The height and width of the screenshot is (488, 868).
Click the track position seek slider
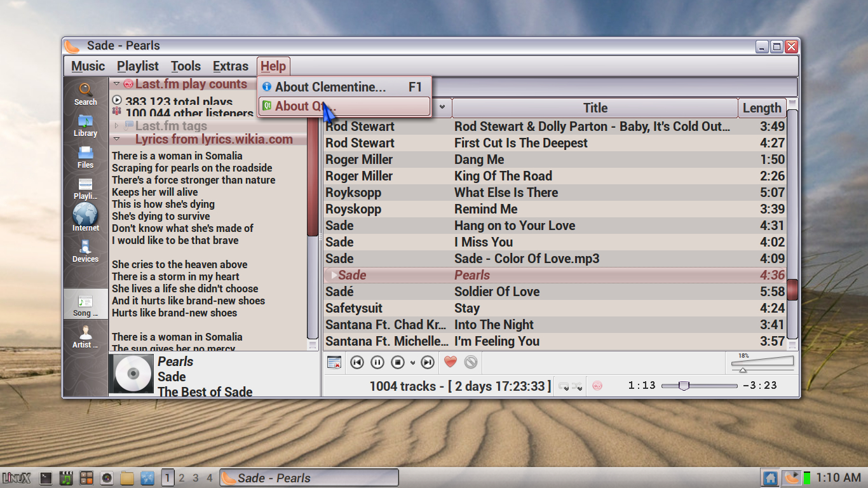[699, 386]
